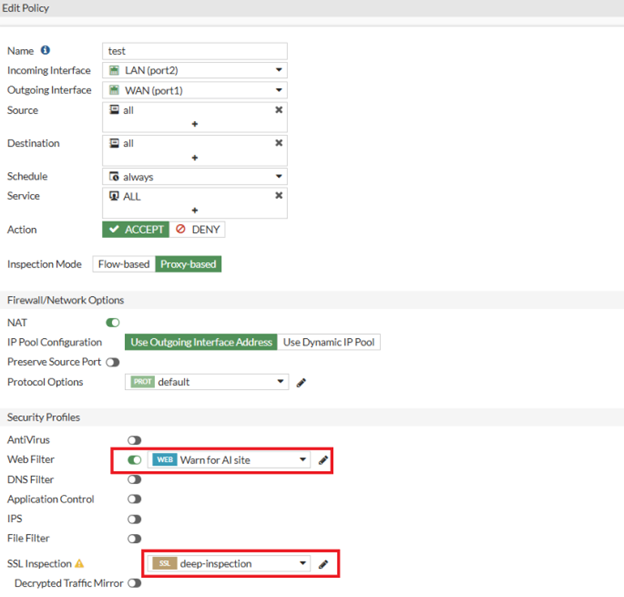The height and width of the screenshot is (597, 624).
Task: Edit the default Protocol Options profile pencil
Action: 301,382
